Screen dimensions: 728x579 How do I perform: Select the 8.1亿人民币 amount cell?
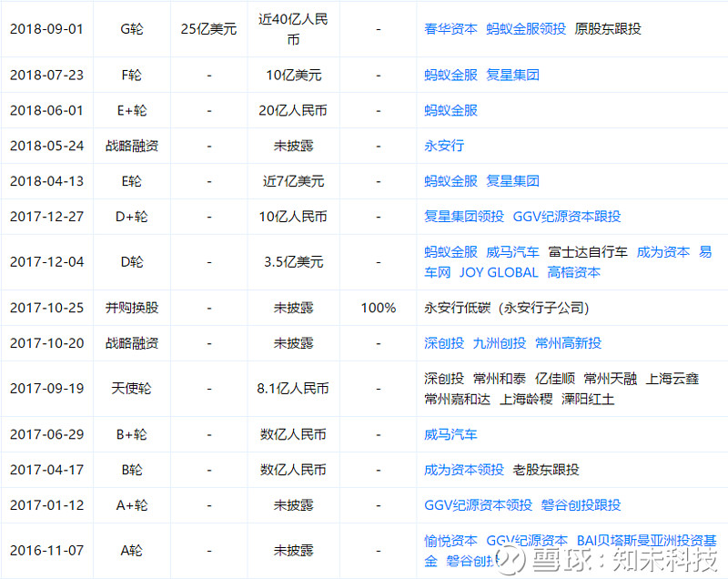pyautogui.click(x=293, y=389)
